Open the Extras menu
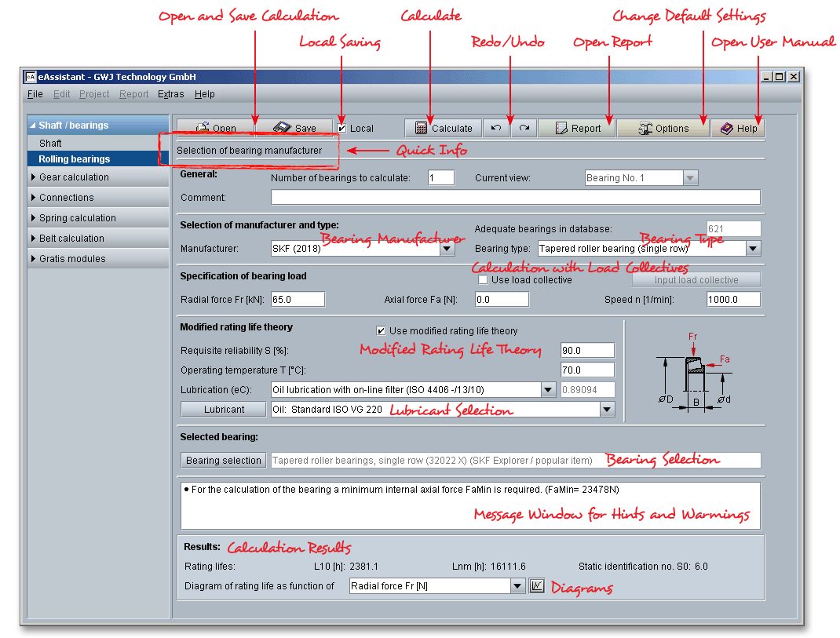Screen dimensions: 840x638 pos(170,94)
